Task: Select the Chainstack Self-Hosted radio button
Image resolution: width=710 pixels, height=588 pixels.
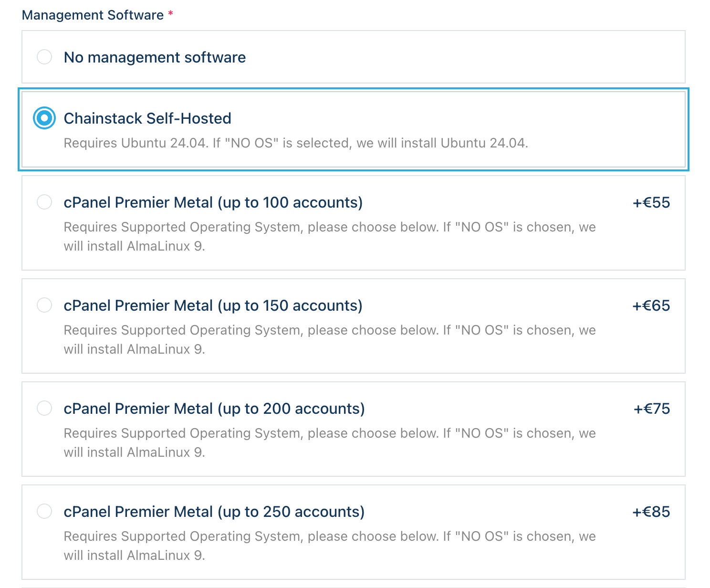Action: click(44, 118)
